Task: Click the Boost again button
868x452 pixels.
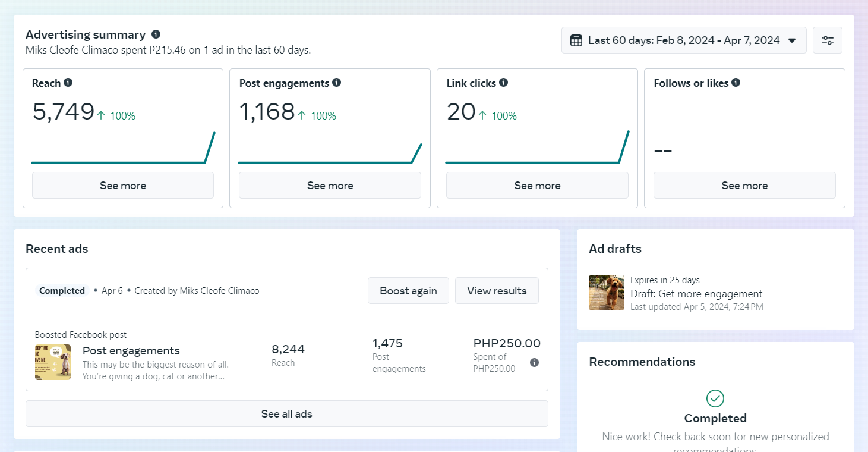Action: [408, 291]
